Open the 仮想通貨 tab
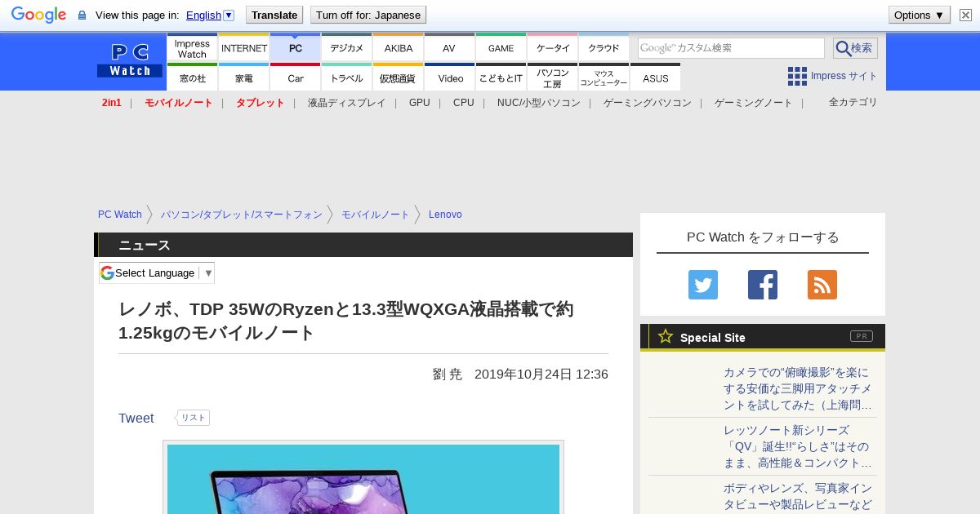This screenshot has height=514, width=980. click(x=398, y=78)
